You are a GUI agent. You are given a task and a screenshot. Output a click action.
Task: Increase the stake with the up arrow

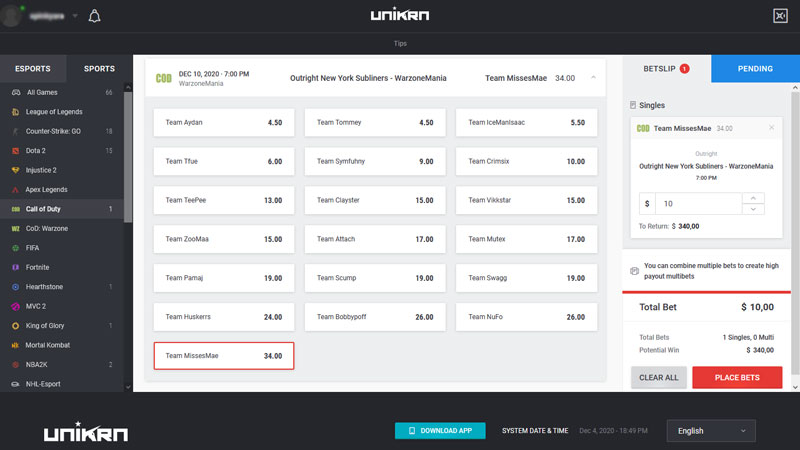click(x=753, y=198)
